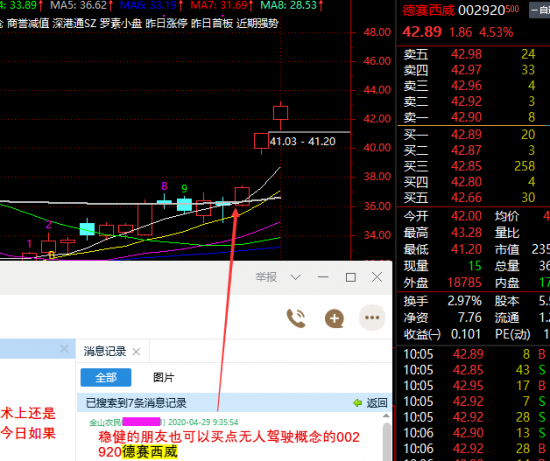Click the 深港通SZ concept tag

pyautogui.click(x=74, y=24)
